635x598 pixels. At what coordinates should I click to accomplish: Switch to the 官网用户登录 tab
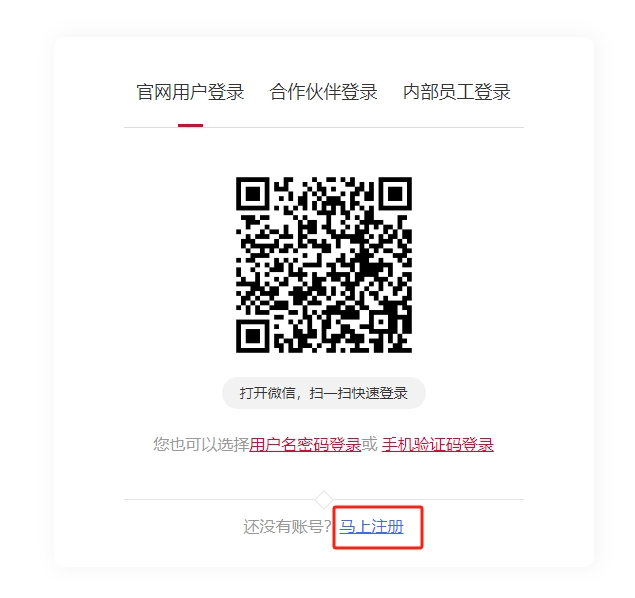(190, 92)
